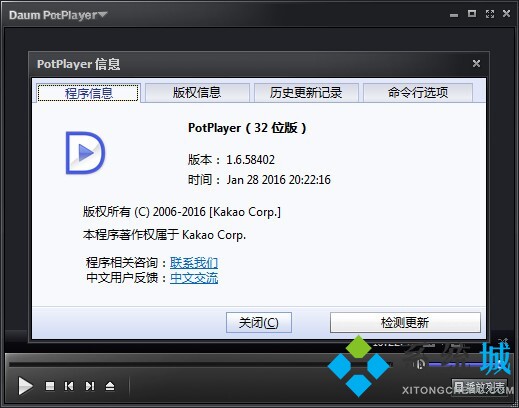Screen dimensions: 519x408
Task: Click the PotPlayer D logo icon
Action: (x=85, y=153)
